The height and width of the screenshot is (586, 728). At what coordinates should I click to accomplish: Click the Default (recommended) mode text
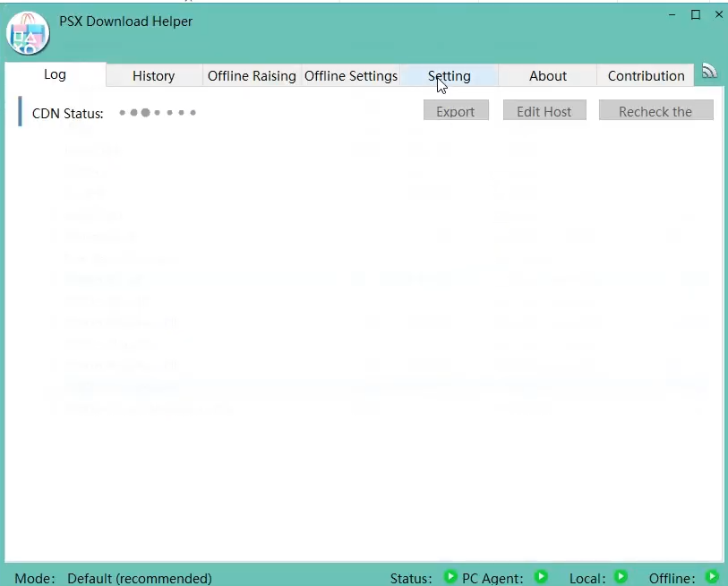click(x=140, y=579)
